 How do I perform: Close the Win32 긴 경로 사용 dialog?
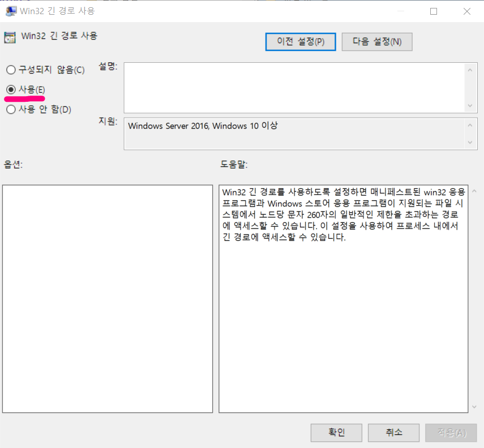[466, 11]
